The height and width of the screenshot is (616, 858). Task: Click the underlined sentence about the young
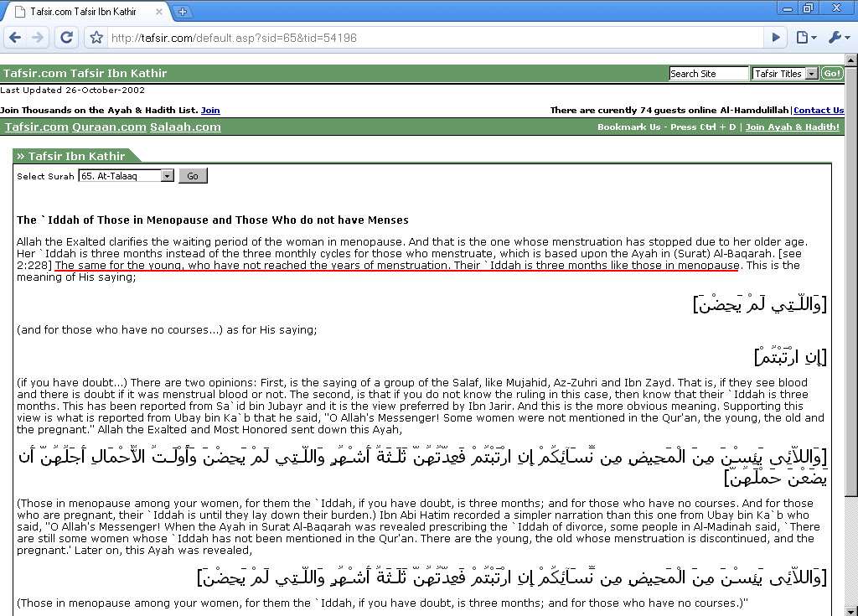(x=397, y=266)
